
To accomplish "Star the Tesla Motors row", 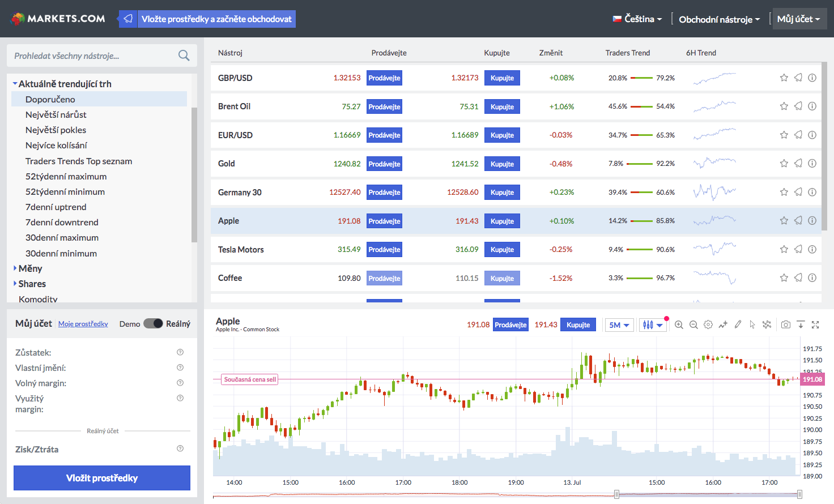I will pos(784,249).
